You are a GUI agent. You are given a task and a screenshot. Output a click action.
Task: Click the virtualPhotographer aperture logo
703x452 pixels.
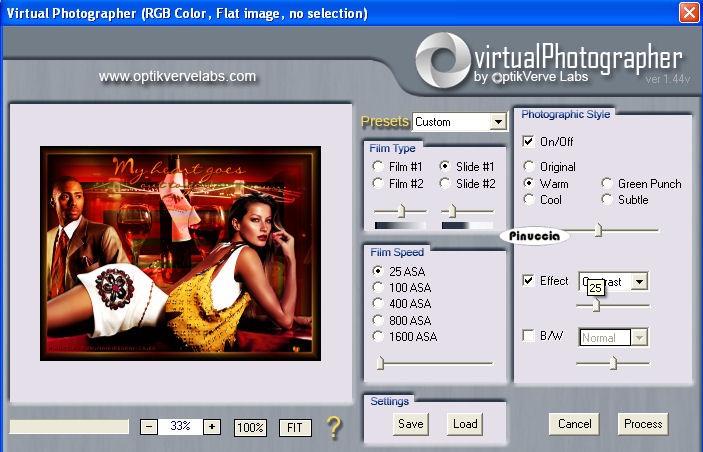click(443, 60)
